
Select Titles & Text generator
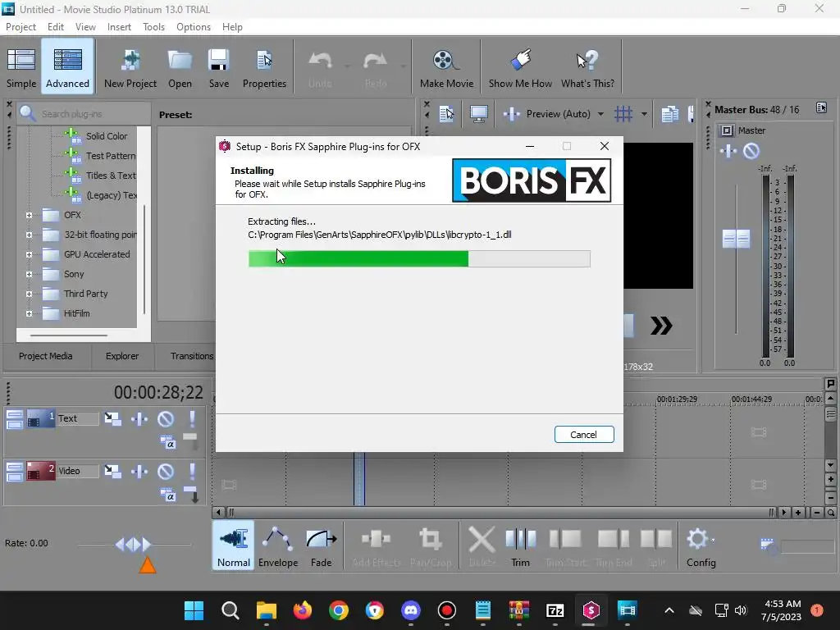(x=111, y=176)
